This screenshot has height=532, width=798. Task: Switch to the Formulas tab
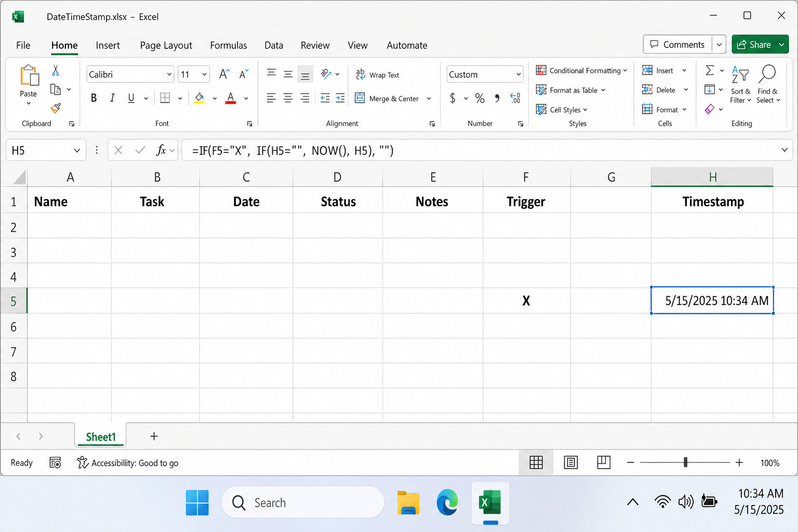[229, 45]
